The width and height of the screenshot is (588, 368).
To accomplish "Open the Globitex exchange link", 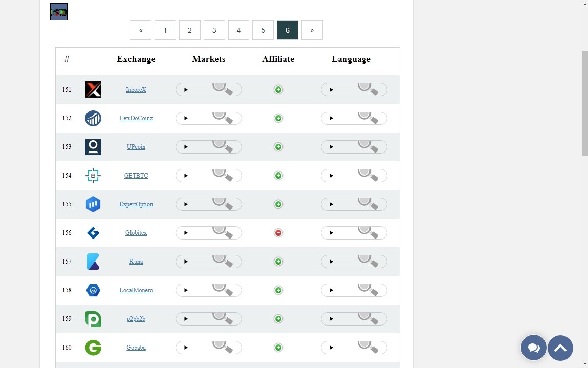I will (136, 233).
